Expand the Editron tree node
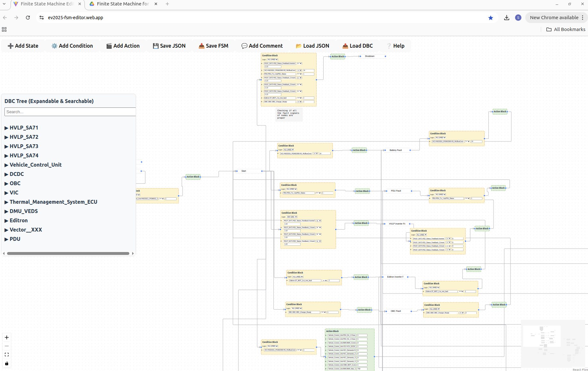Screen dimensions: 588x371 (16, 220)
